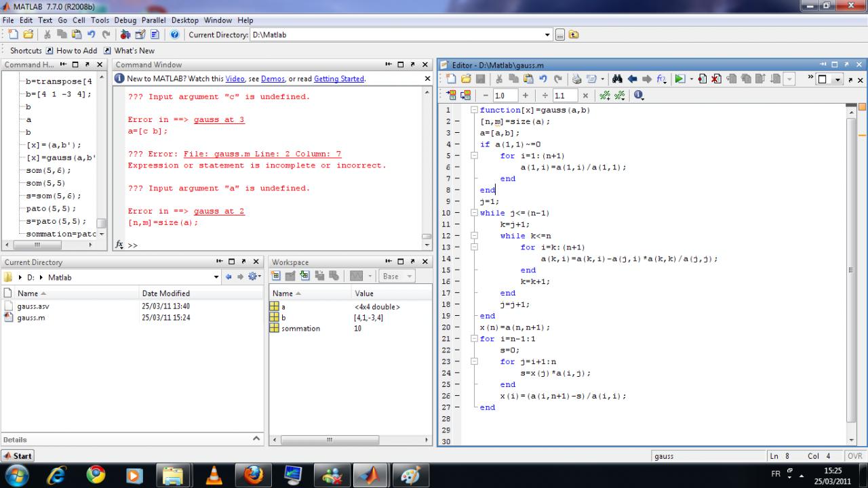Collapse the function block at line 1

[x=474, y=110]
